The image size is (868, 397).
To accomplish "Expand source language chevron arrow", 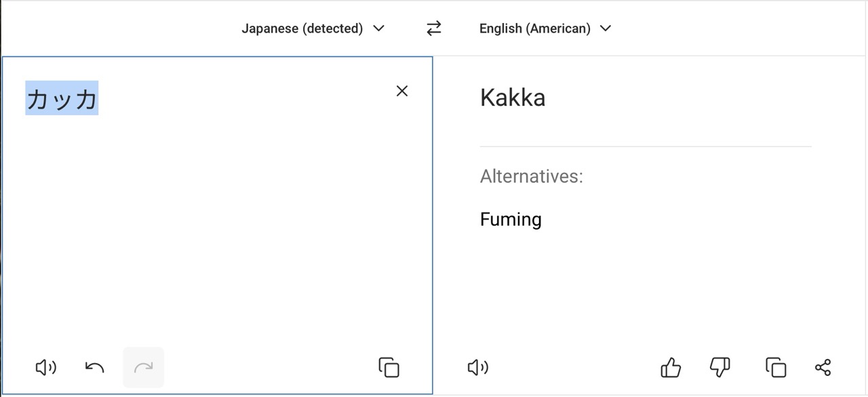I will [x=379, y=28].
